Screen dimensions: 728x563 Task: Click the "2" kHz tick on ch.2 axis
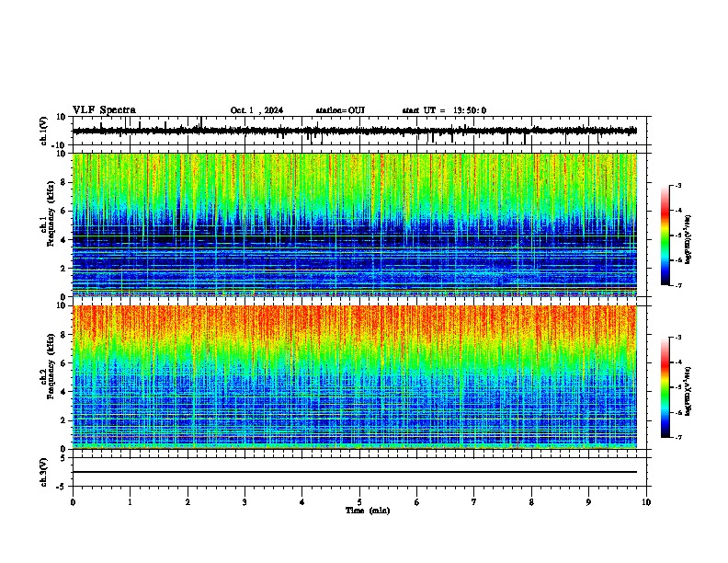pyautogui.click(x=64, y=420)
